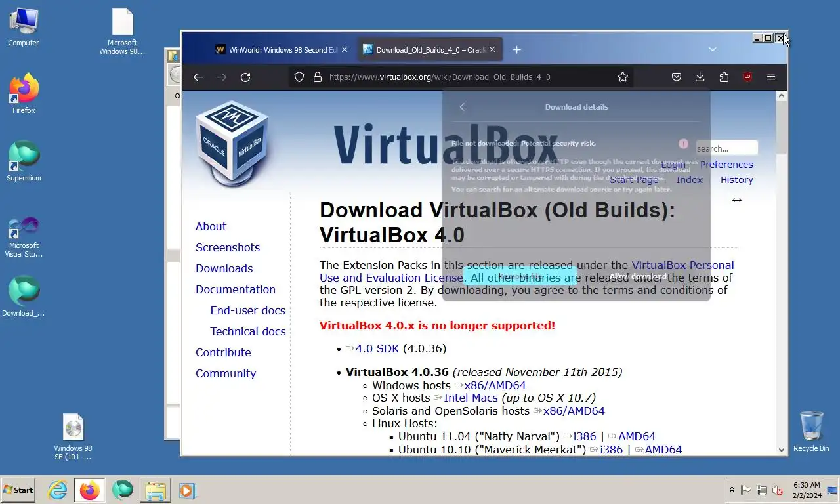Open the History link
Screen dimensions: 840x504
pos(736,180)
